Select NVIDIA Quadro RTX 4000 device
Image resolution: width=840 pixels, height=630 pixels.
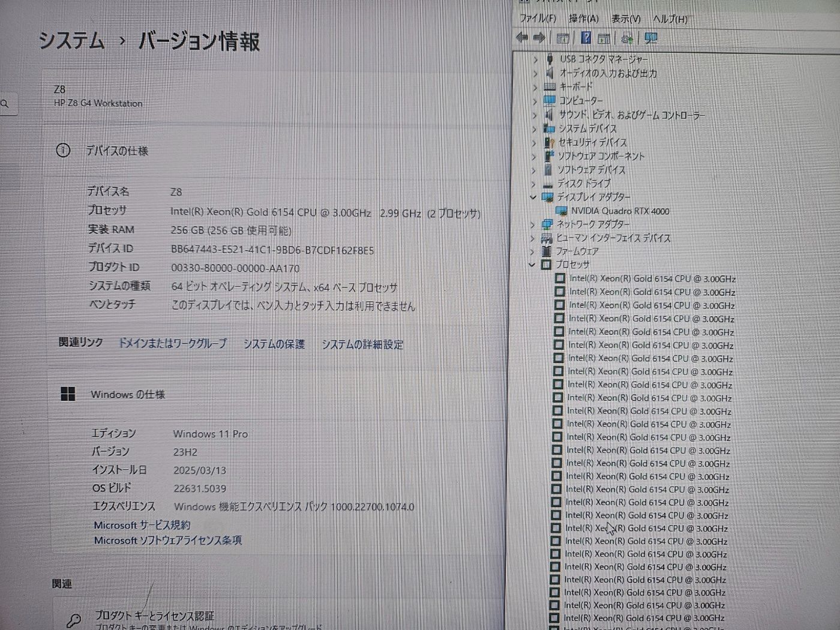coord(620,211)
